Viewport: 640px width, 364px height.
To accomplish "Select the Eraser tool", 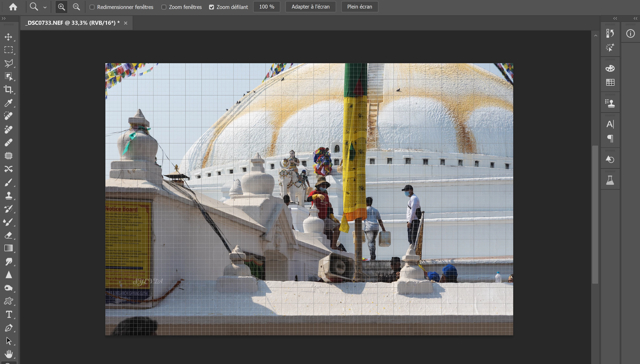I will [x=8, y=235].
